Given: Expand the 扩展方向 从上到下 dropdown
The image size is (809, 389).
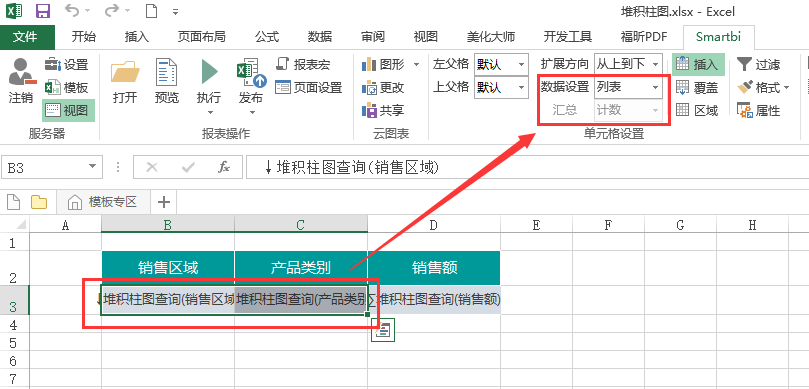Looking at the screenshot, I should pos(628,64).
